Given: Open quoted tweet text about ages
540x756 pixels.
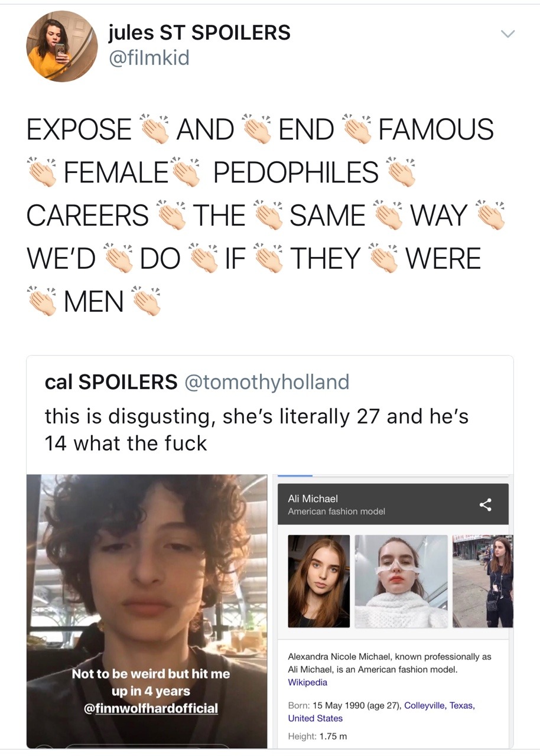Looking at the screenshot, I should point(256,429).
